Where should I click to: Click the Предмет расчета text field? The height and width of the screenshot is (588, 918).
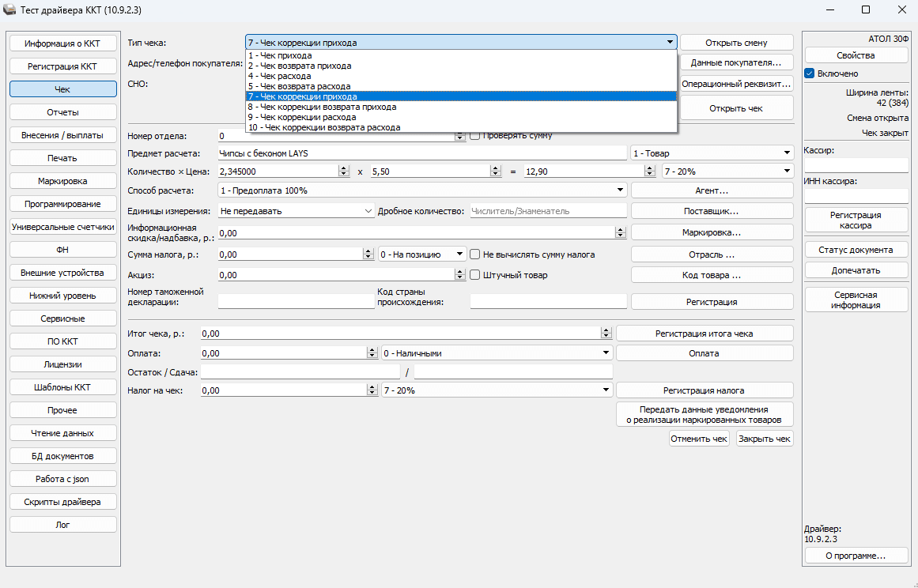tap(421, 153)
